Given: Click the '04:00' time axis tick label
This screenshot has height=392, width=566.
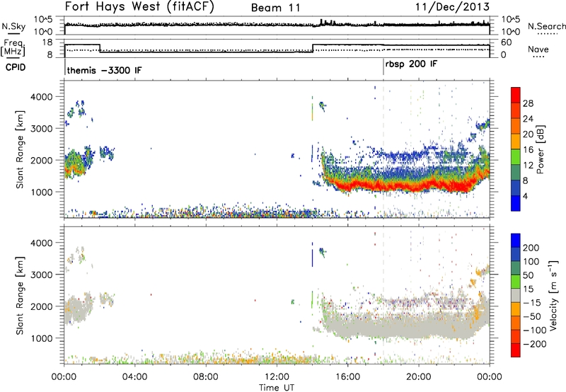Looking at the screenshot, I should 134,376.
